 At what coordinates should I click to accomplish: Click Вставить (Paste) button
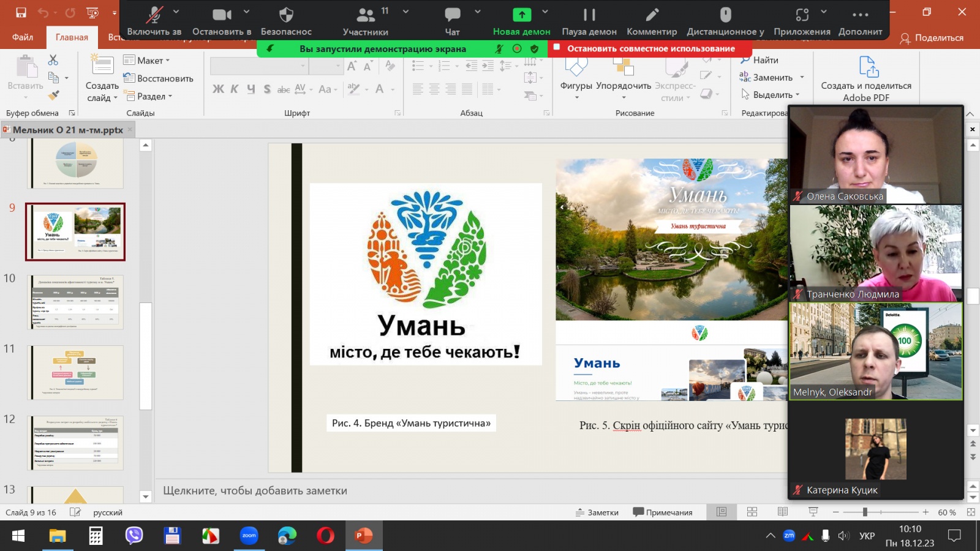(26, 77)
